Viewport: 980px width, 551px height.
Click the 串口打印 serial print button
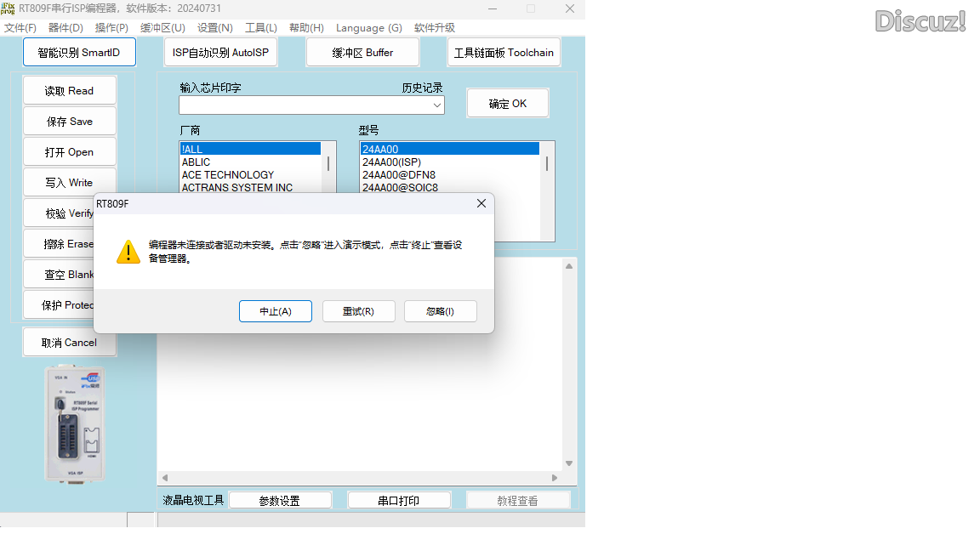(399, 501)
